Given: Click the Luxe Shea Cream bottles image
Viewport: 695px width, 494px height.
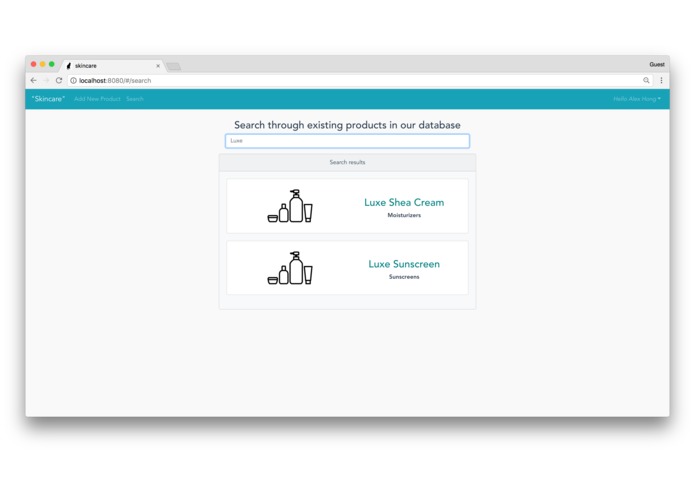Looking at the screenshot, I should coord(290,206).
